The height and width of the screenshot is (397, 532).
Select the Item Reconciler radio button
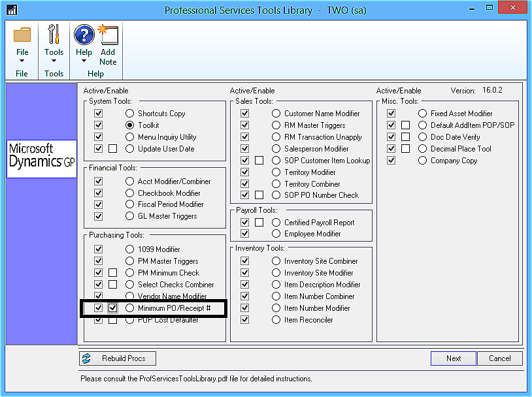click(x=276, y=320)
